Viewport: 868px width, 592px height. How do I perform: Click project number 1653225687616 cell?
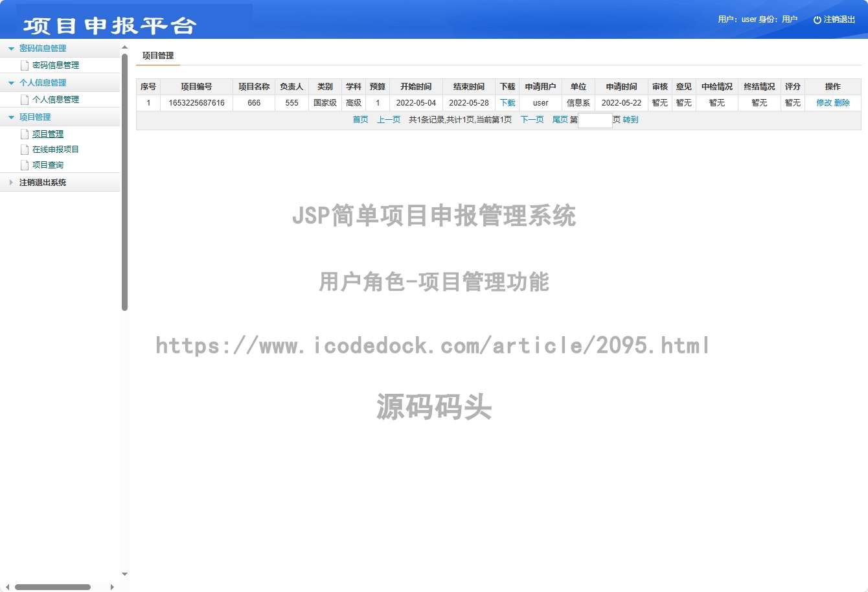pyautogui.click(x=196, y=102)
